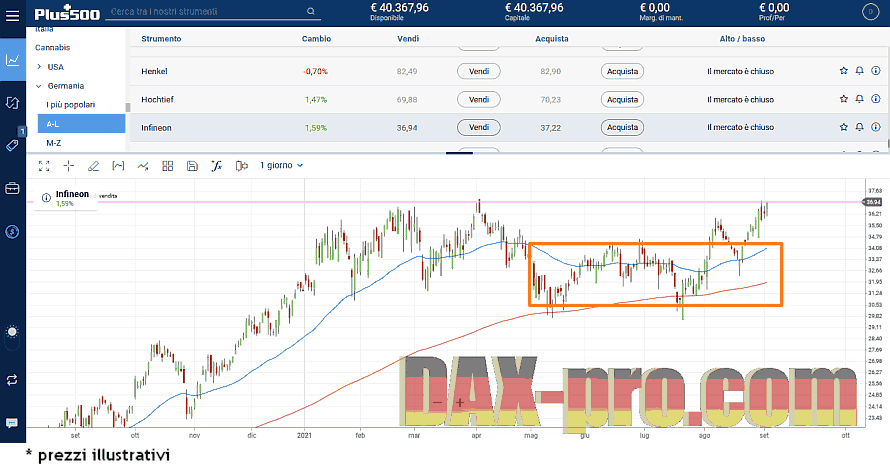Open the indicators fx menu

click(x=216, y=166)
